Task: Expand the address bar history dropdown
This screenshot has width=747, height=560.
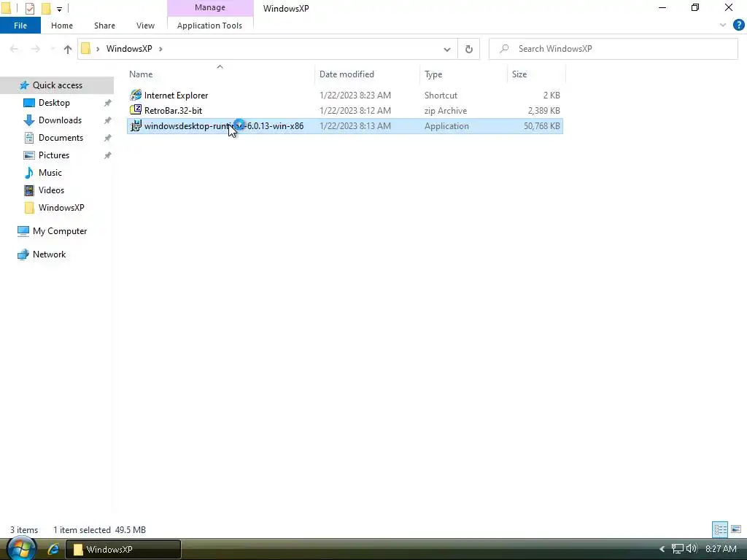Action: pos(447,49)
